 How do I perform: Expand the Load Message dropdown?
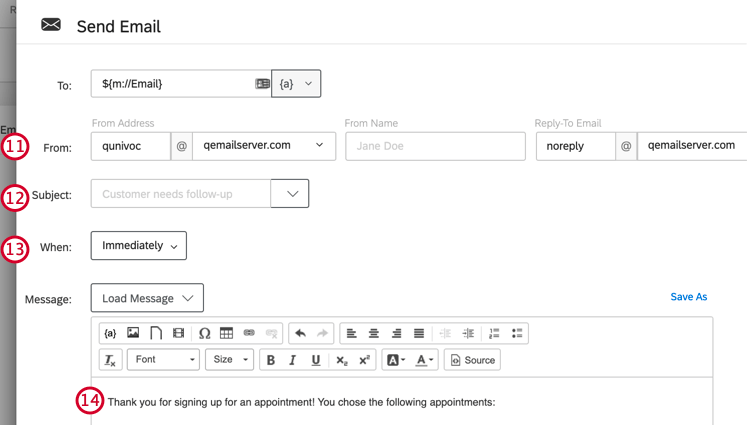(x=147, y=298)
